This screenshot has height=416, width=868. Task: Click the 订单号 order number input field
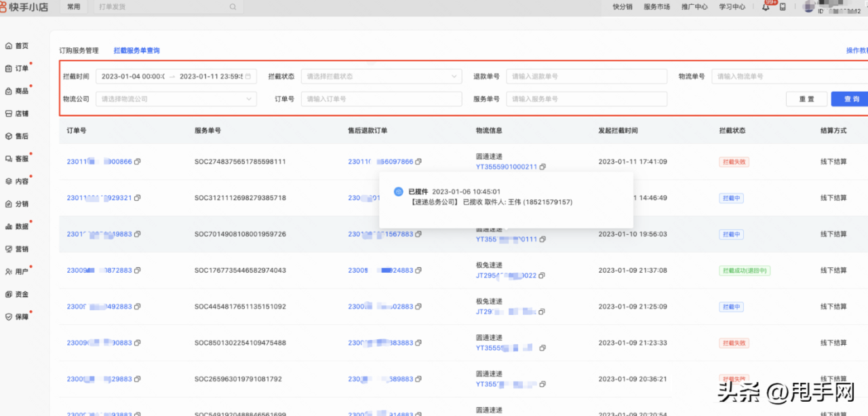[x=380, y=98]
